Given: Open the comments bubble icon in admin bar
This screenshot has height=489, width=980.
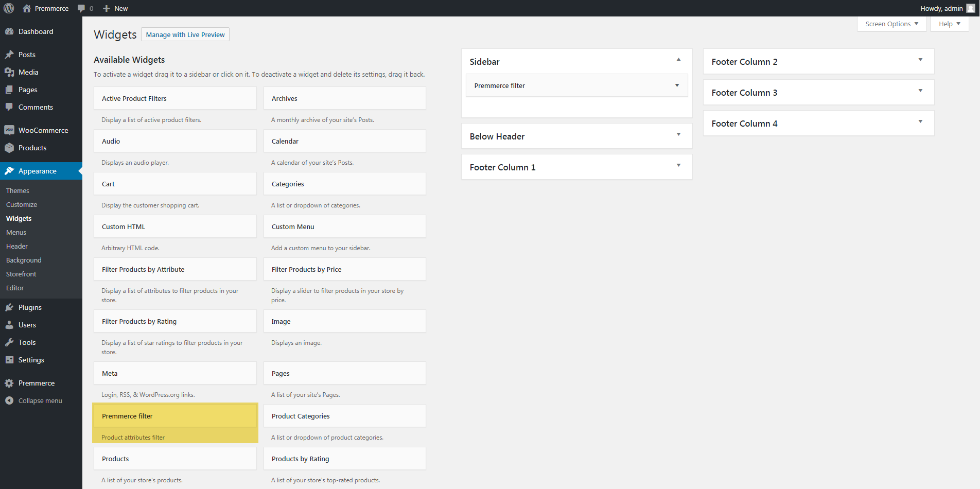Looking at the screenshot, I should pos(81,8).
